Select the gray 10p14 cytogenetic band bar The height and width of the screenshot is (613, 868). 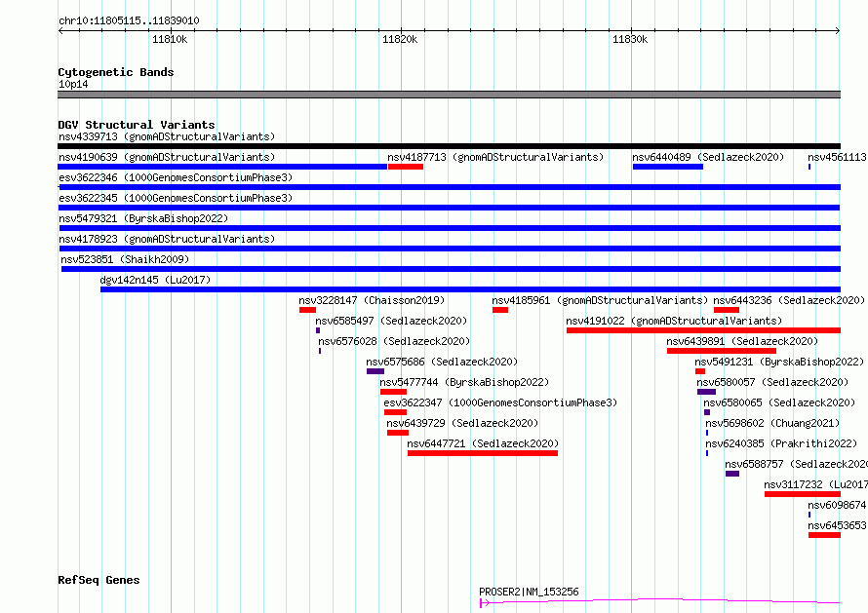click(x=449, y=95)
